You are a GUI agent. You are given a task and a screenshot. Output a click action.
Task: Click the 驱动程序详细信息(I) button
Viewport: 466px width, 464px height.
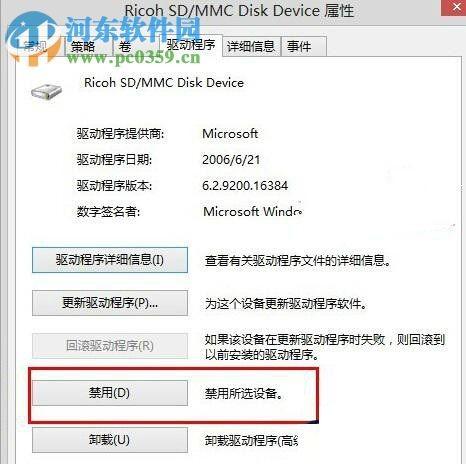coord(110,260)
